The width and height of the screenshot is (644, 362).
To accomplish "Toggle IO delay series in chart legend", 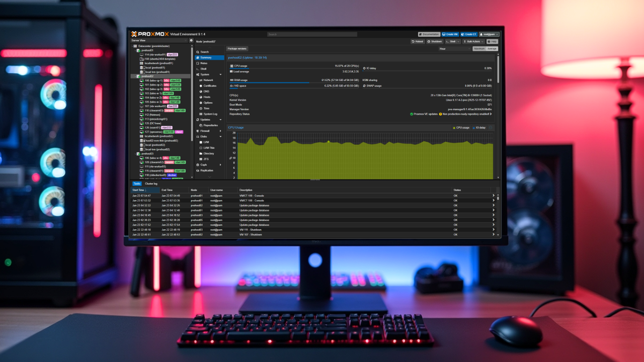I will tap(478, 128).
